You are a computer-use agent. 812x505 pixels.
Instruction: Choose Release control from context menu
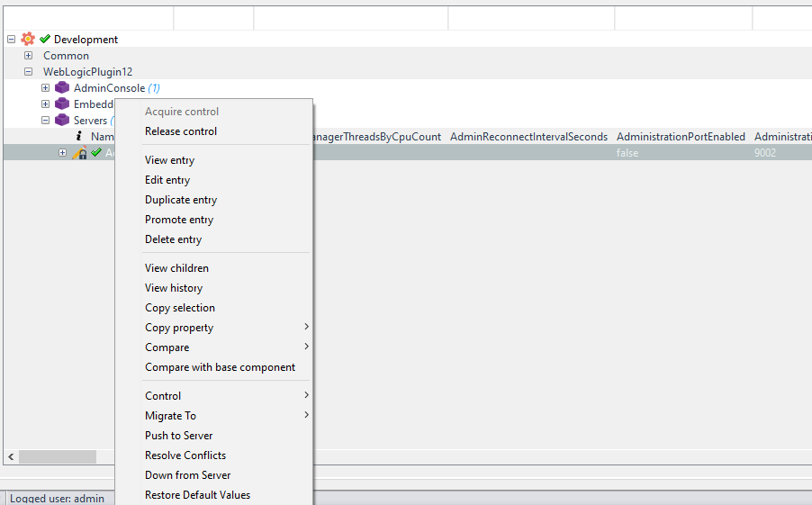coord(214,131)
